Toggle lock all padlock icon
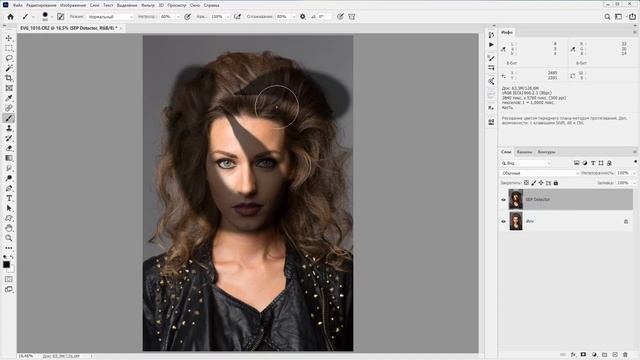640x360 pixels. tap(556, 183)
